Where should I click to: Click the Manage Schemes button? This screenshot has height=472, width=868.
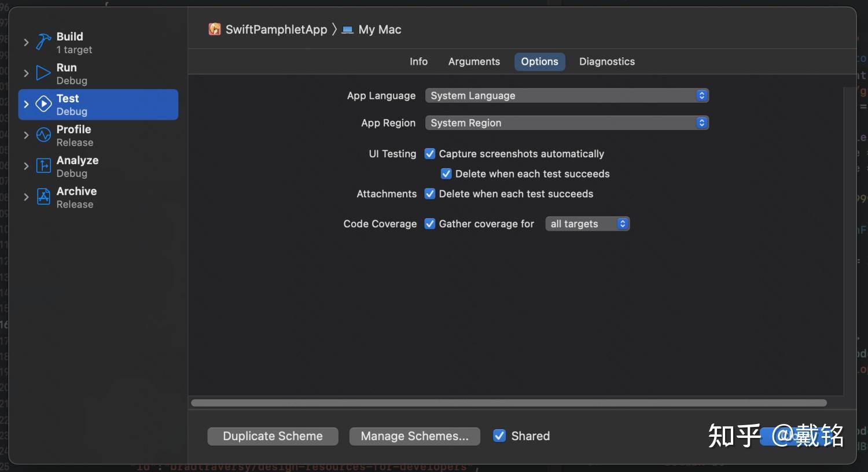click(x=414, y=436)
